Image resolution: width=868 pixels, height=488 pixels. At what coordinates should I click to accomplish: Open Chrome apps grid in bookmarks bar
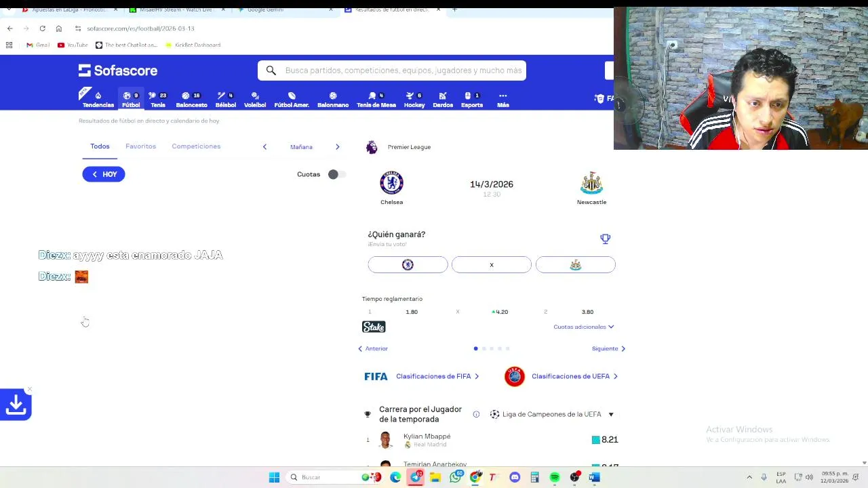[x=9, y=45]
